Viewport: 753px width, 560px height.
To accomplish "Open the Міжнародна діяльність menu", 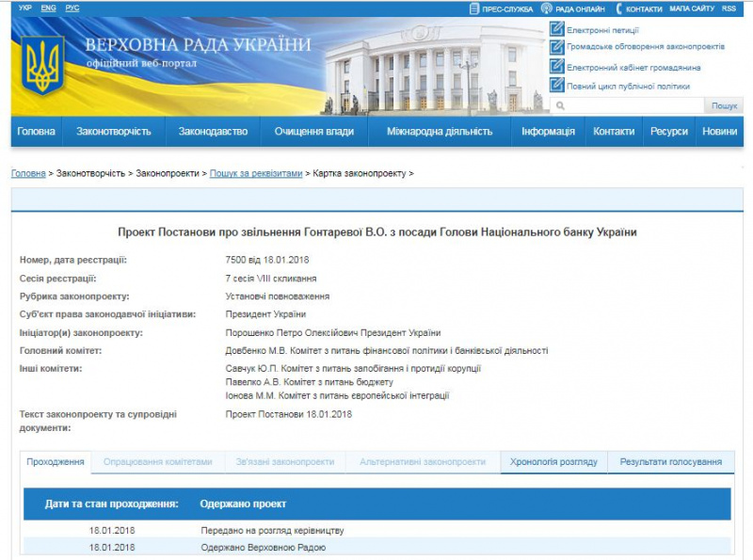I will tap(438, 131).
